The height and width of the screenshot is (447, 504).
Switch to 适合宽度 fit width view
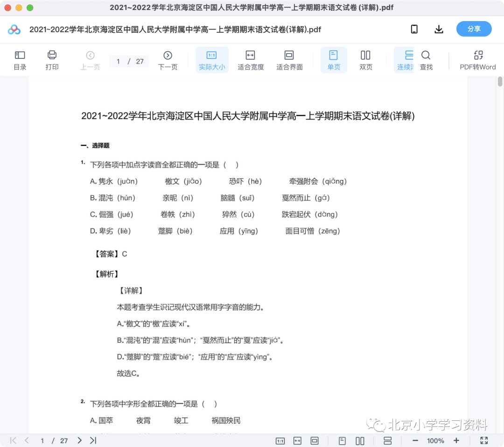click(x=251, y=60)
